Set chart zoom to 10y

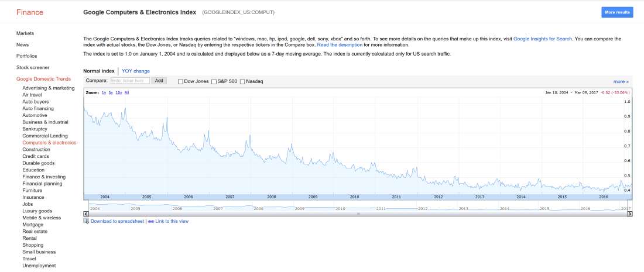pos(119,93)
